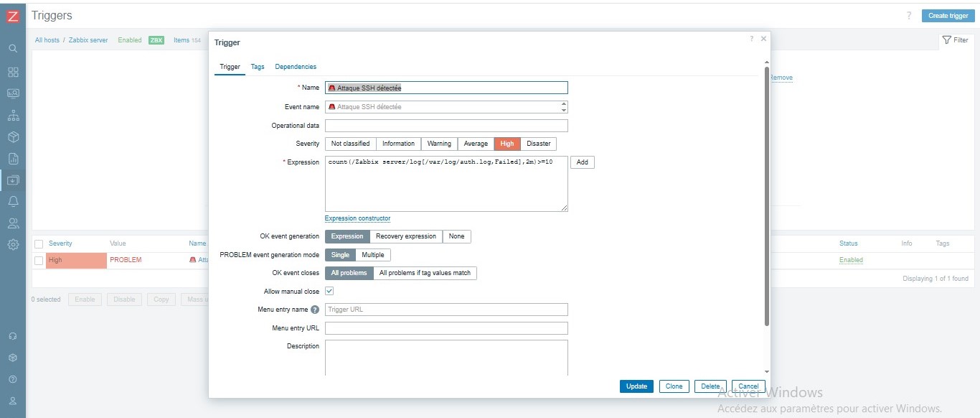This screenshot has height=418, width=980.
Task: Sort the table by Severity header
Action: coord(60,243)
